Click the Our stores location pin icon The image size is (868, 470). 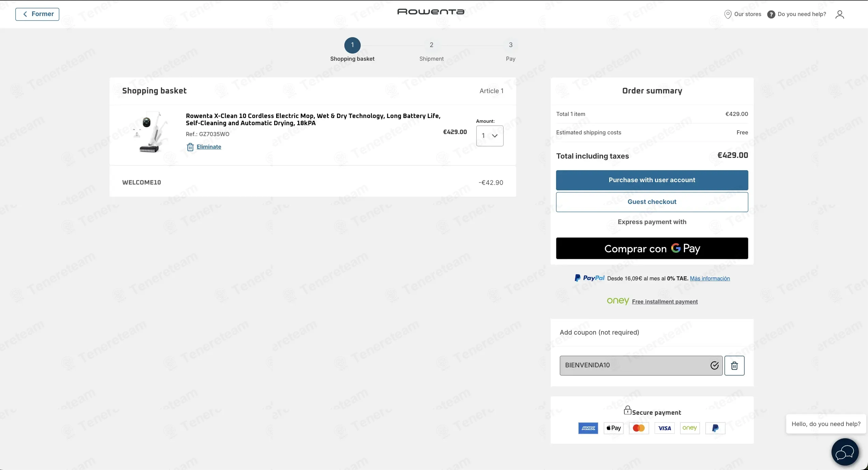coord(728,14)
